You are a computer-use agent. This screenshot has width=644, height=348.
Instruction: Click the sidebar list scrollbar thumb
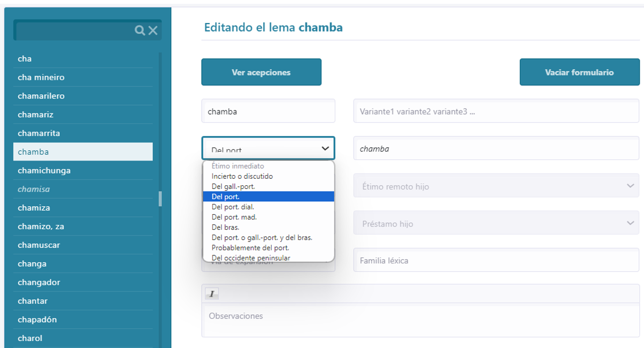[160, 199]
